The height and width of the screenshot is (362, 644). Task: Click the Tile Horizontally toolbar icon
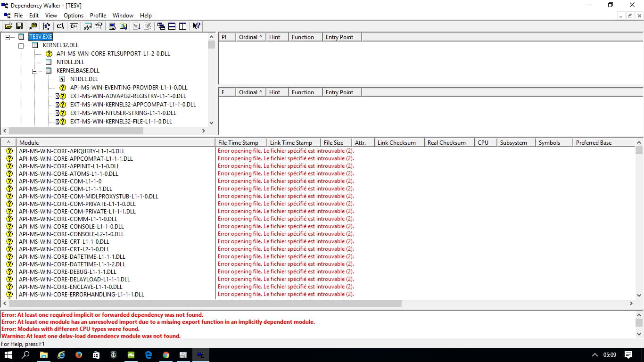[172, 26]
